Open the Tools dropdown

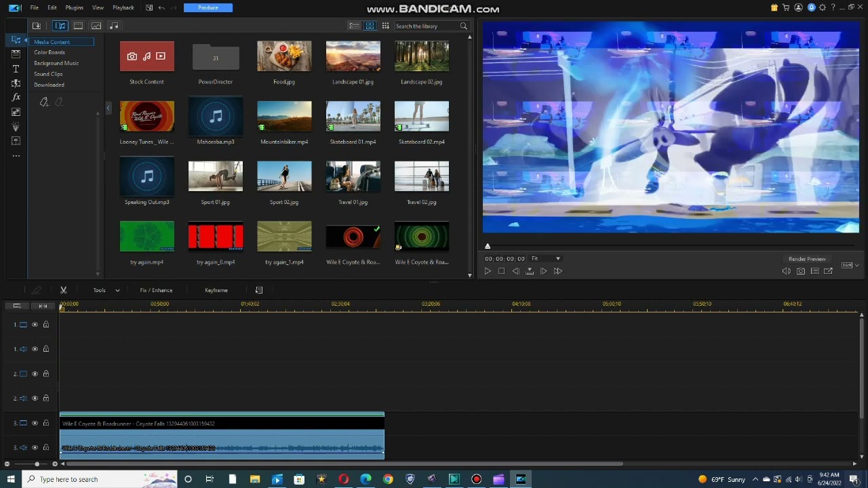[x=106, y=290]
